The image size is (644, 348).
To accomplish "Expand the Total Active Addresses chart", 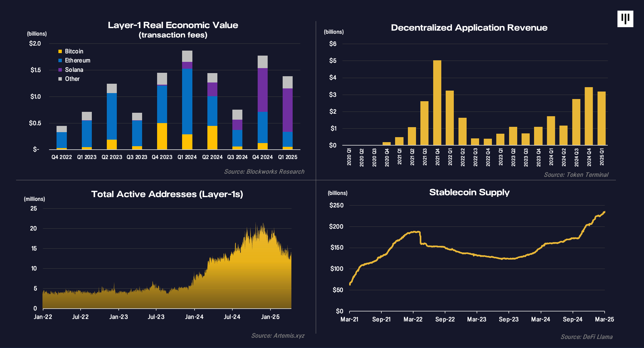I will (x=168, y=194).
